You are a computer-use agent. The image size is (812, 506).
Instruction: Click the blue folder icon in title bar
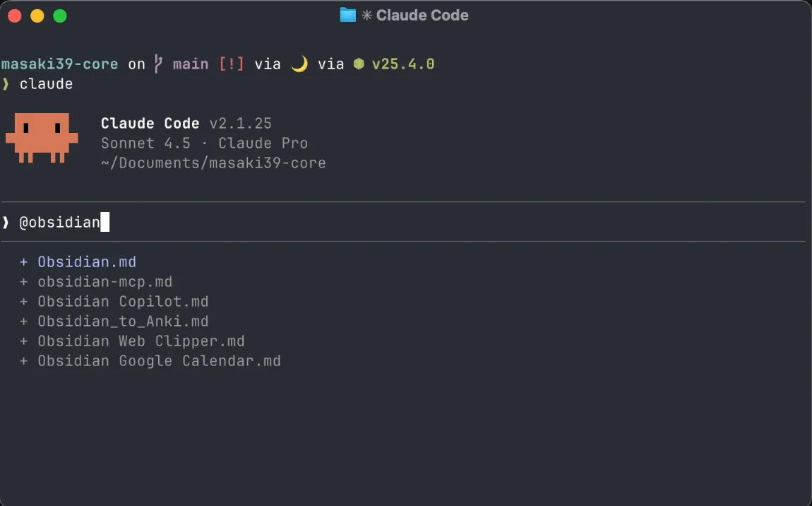click(347, 15)
